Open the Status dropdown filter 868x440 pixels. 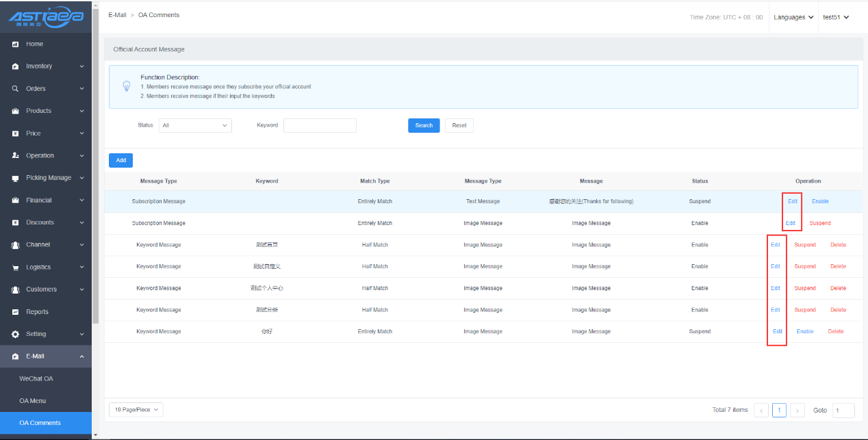[x=195, y=126]
